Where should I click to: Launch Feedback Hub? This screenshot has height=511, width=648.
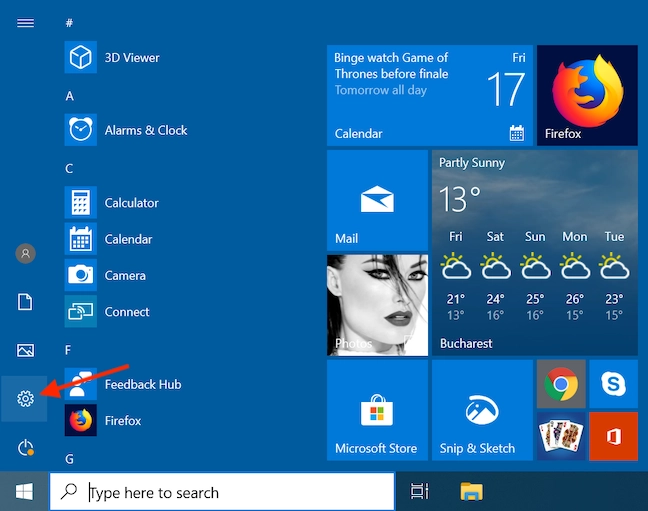click(x=123, y=384)
